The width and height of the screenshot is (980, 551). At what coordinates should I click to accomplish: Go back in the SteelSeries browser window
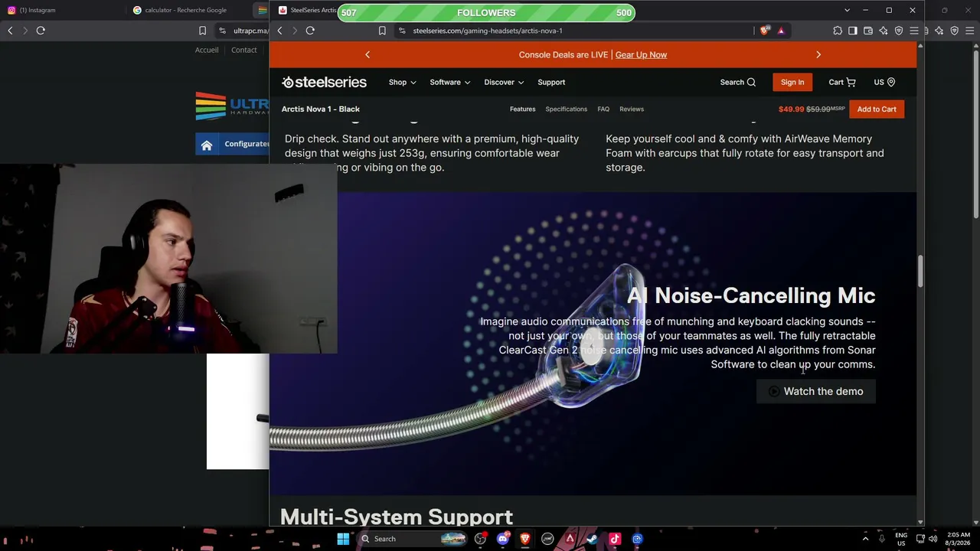pos(279,31)
